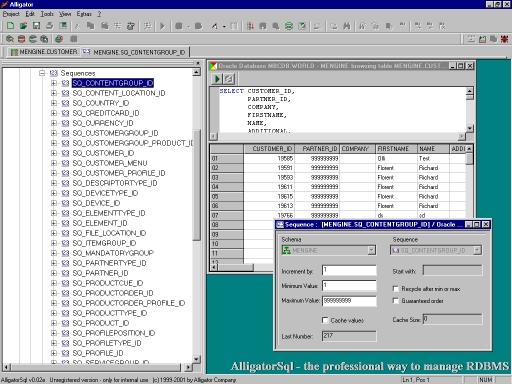Viewport: 512px width, 384px height.
Task: Click the green Execute arrow in query window
Action: 217,79
